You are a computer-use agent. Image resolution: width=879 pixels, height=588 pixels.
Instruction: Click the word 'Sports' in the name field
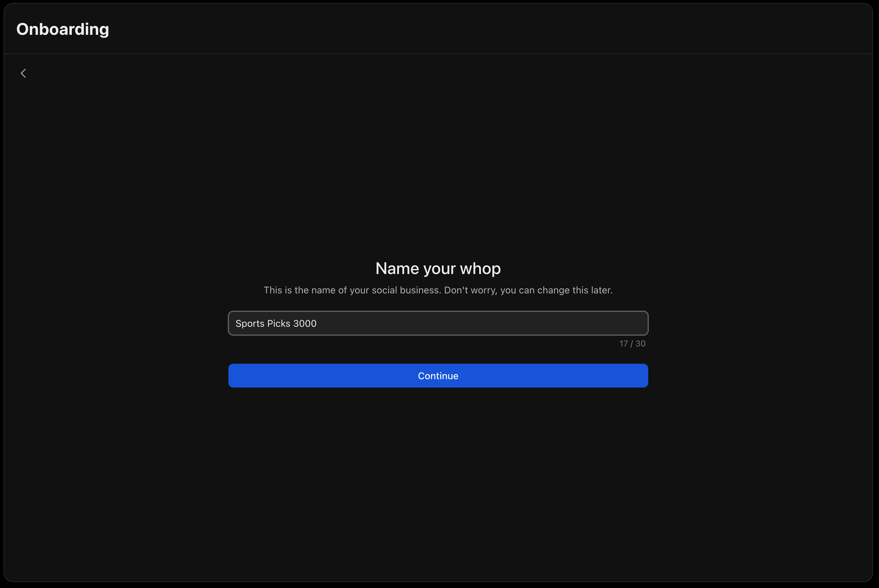[x=250, y=324]
